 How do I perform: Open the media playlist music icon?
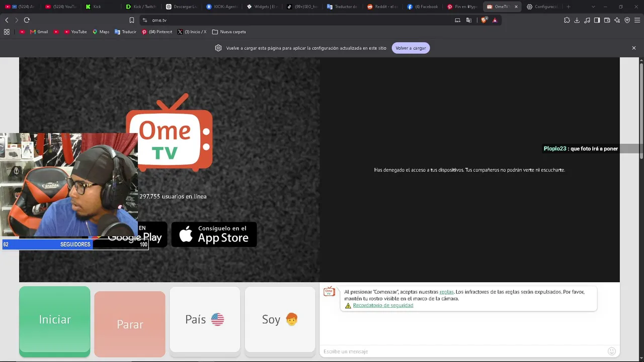click(x=587, y=20)
